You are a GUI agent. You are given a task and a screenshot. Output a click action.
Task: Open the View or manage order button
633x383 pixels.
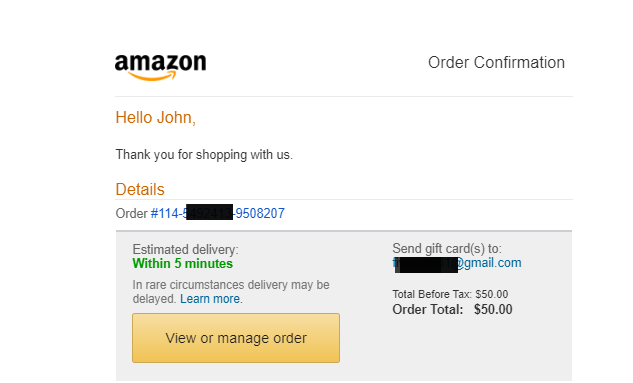pyautogui.click(x=236, y=338)
